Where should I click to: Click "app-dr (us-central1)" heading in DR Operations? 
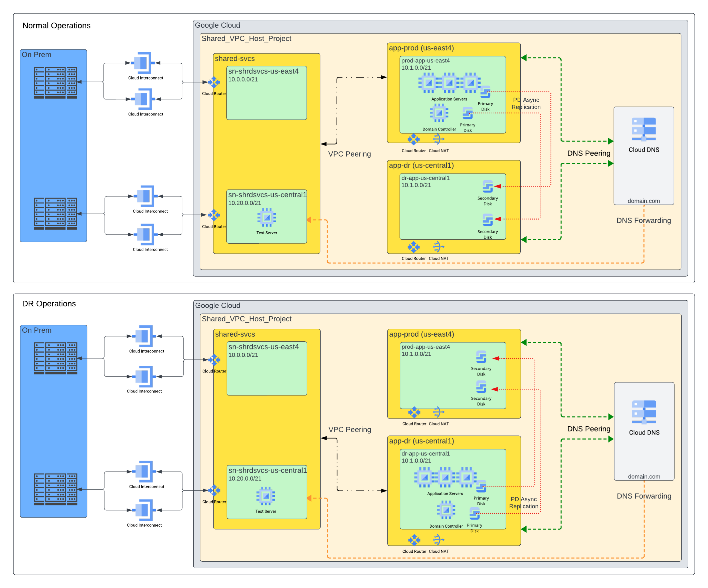422,441
